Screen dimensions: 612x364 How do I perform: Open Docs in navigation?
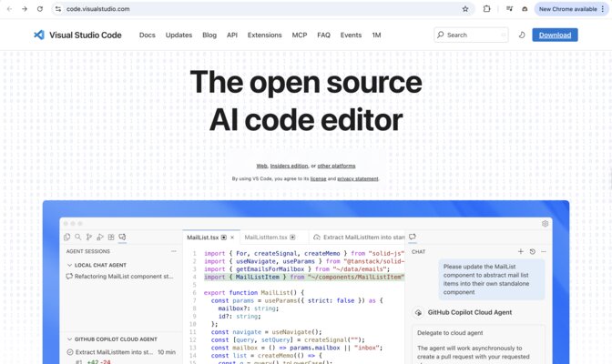tap(148, 35)
